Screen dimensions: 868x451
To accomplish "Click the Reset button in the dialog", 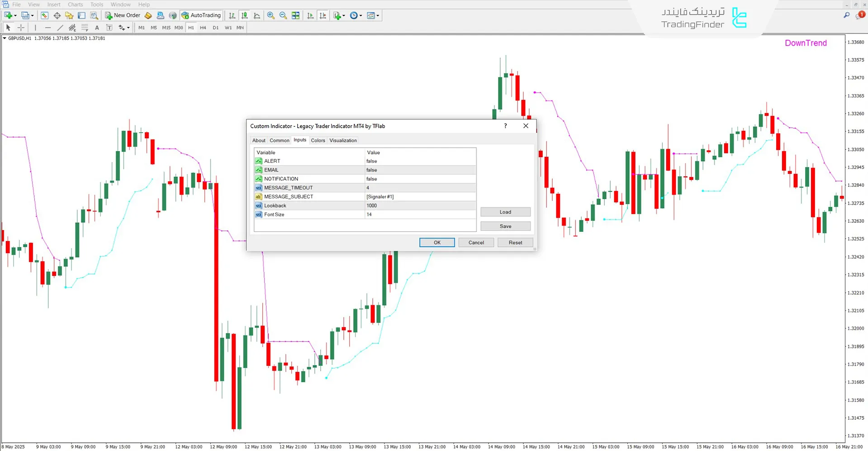I will [x=515, y=242].
